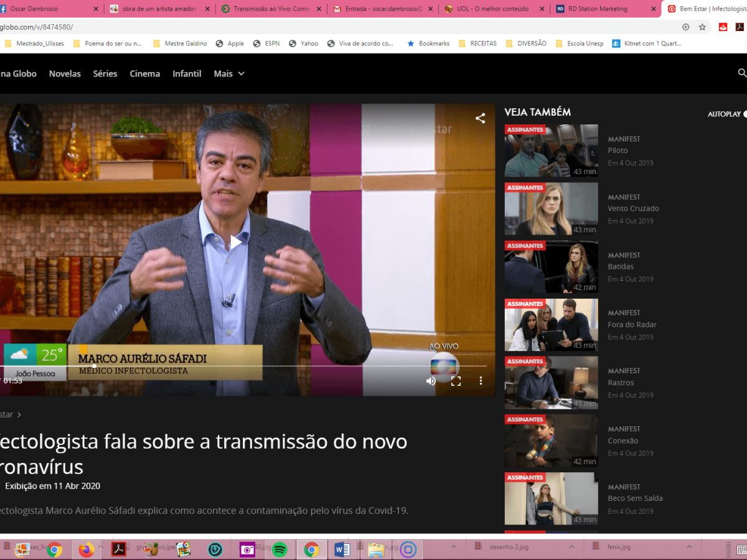Open the Manifest Conexão thumbnail
Screen dimensions: 747x560
[x=552, y=441]
